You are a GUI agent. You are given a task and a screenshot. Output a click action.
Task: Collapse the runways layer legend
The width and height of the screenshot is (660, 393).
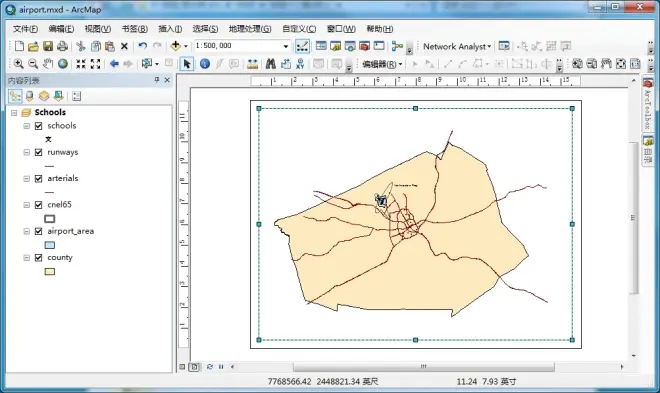27,152
